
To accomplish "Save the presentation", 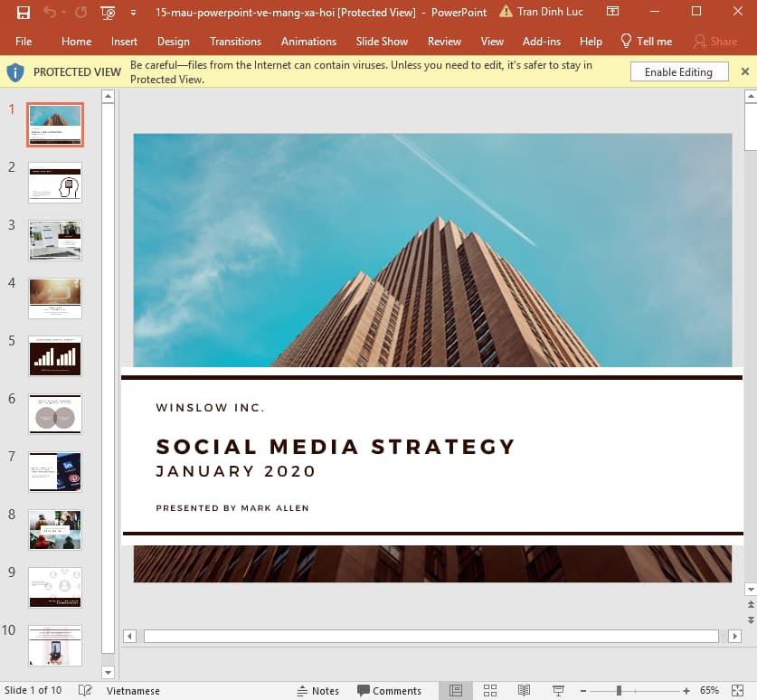I will pyautogui.click(x=22, y=11).
